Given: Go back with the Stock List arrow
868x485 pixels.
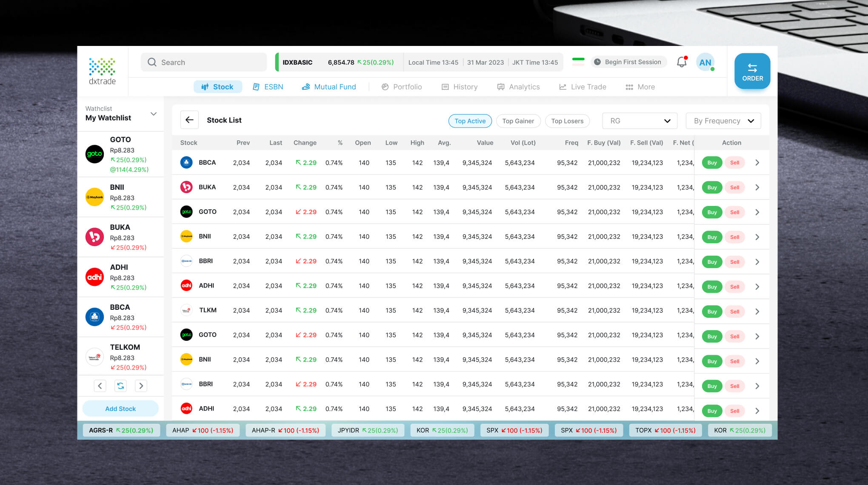Looking at the screenshot, I should click(189, 120).
